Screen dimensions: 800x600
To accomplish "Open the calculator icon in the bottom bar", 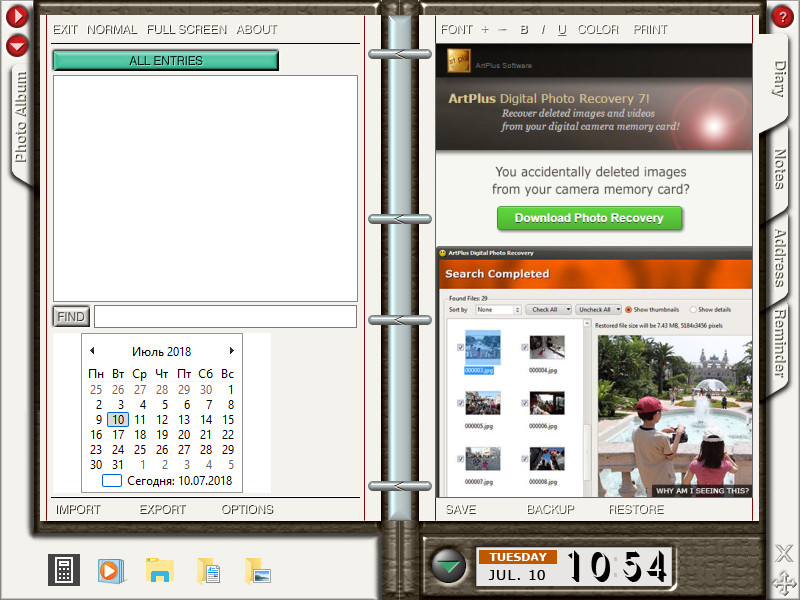I will [64, 569].
